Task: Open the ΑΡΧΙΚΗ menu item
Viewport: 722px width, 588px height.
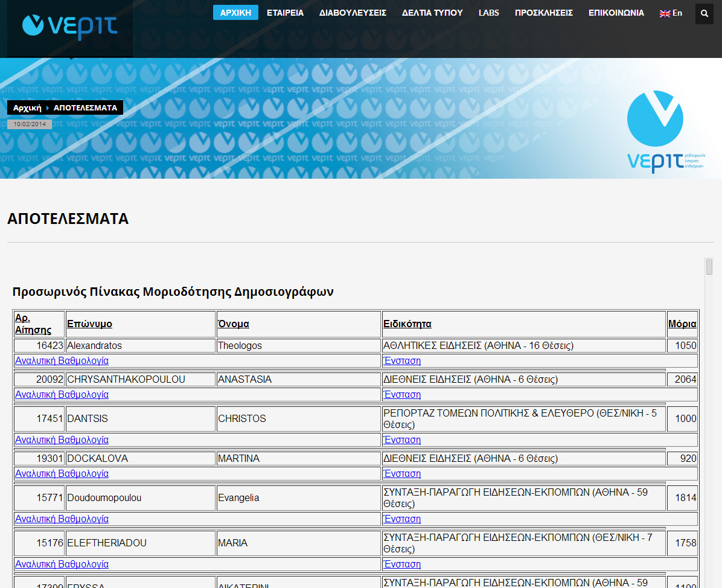Action: pos(235,13)
